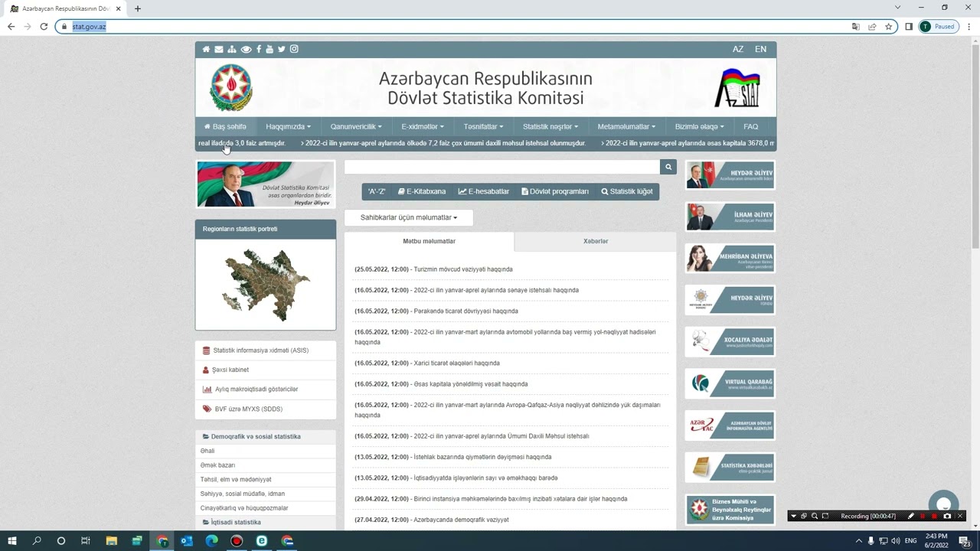Switch site language to AZ
The height and width of the screenshot is (551, 980).
tap(738, 49)
